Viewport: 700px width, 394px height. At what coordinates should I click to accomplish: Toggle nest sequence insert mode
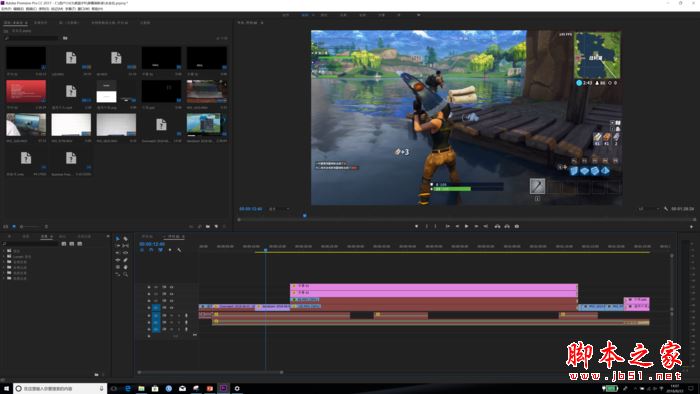click(142, 250)
